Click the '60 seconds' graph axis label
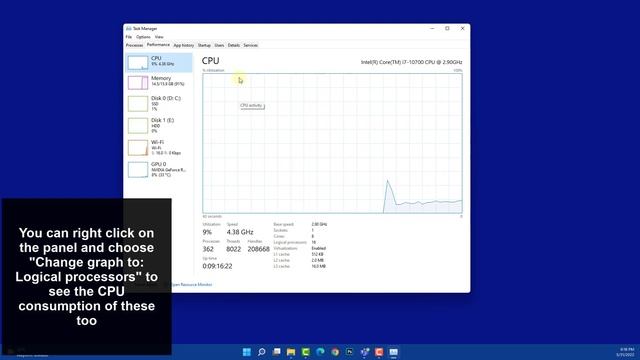This screenshot has width=640, height=360. click(x=212, y=216)
